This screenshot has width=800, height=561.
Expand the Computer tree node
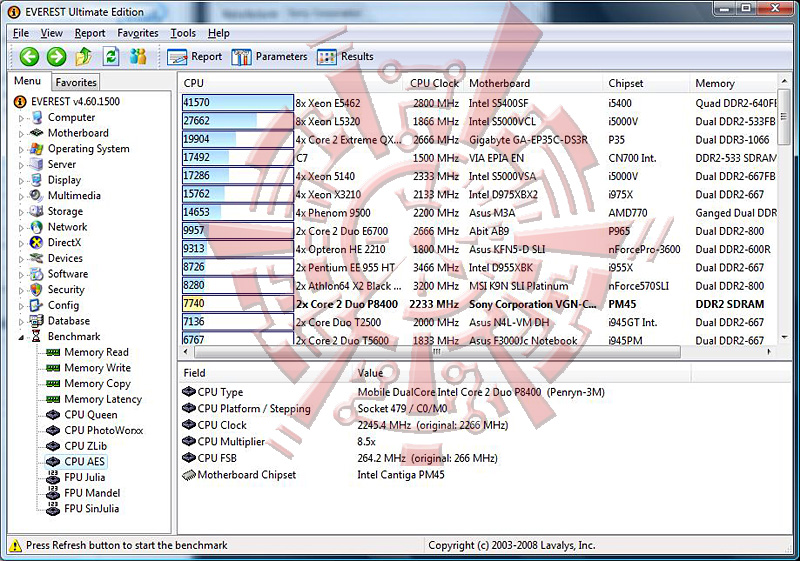(21, 118)
